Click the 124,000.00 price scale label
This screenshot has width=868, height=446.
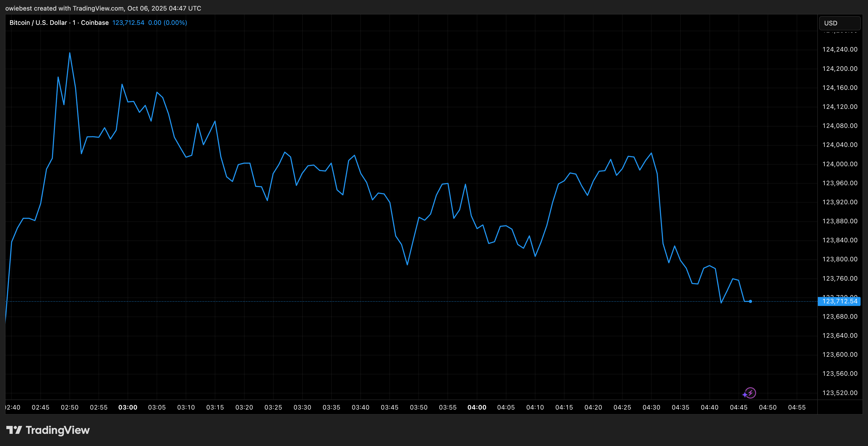[840, 164]
